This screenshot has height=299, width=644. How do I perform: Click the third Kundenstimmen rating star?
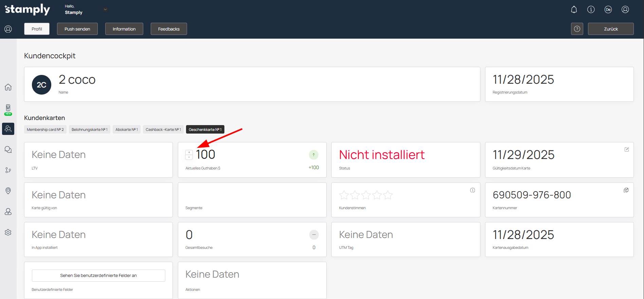tap(366, 195)
